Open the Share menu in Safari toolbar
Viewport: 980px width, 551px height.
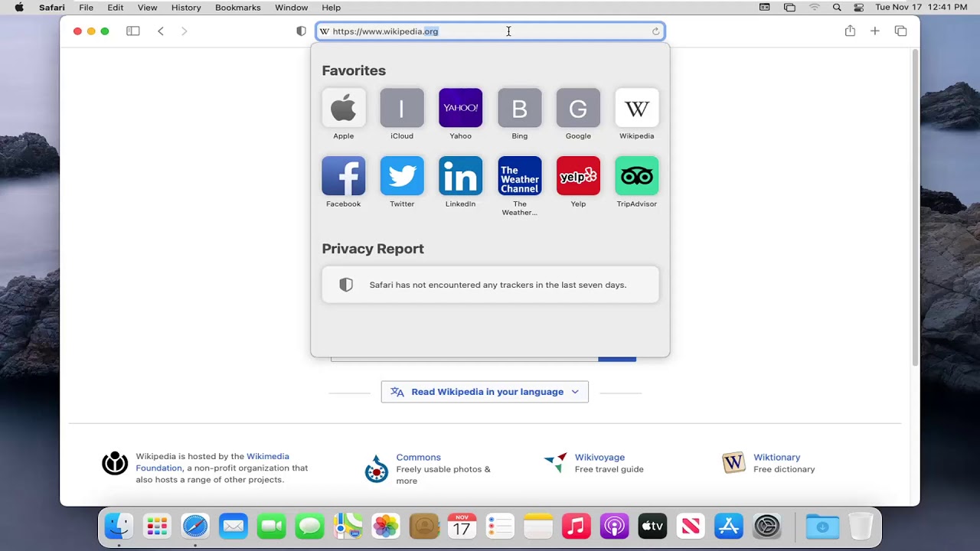coord(850,31)
